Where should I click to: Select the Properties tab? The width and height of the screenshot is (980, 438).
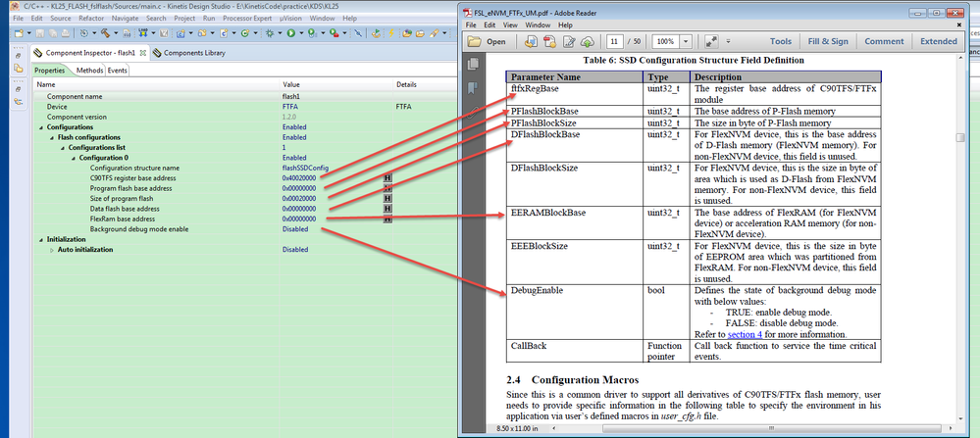click(49, 71)
